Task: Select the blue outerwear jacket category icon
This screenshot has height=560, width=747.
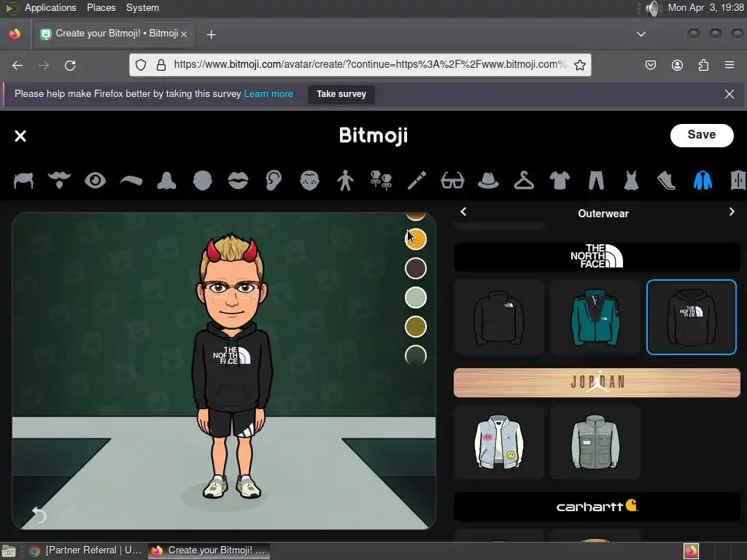Action: coord(703,181)
